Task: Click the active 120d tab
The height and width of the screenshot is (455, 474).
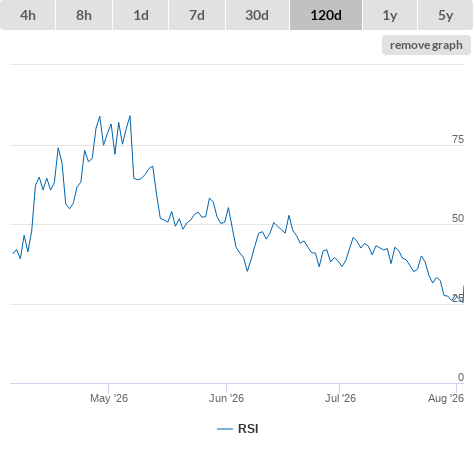Action: point(326,15)
